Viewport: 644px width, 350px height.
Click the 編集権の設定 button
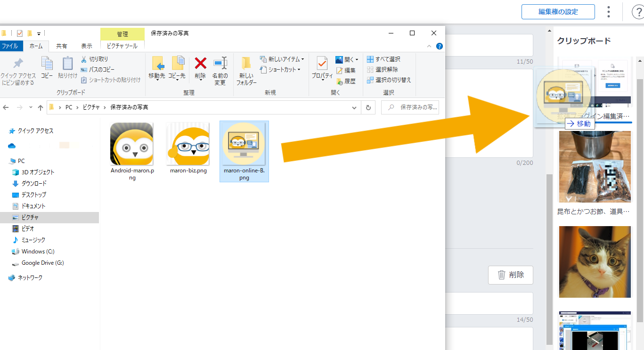pyautogui.click(x=558, y=12)
